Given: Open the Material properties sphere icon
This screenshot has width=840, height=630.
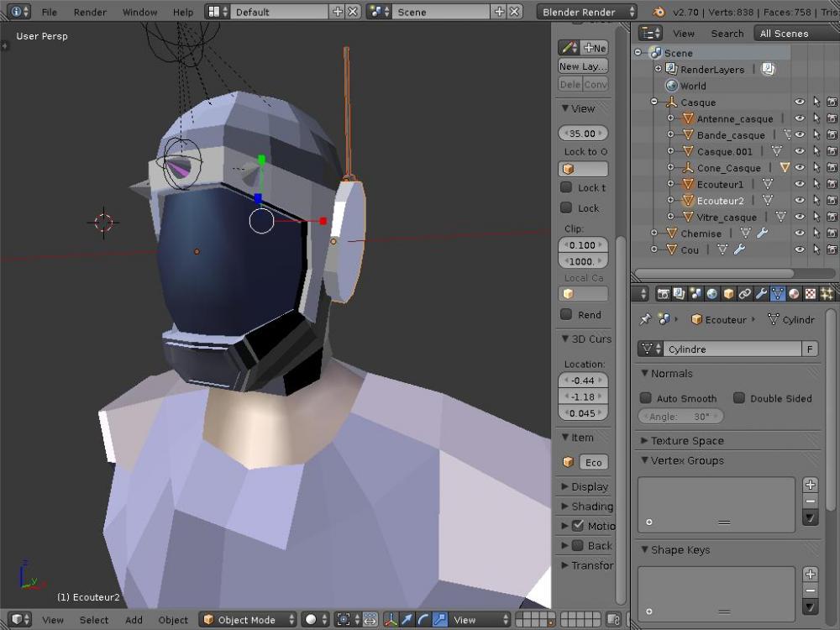Looking at the screenshot, I should [794, 294].
